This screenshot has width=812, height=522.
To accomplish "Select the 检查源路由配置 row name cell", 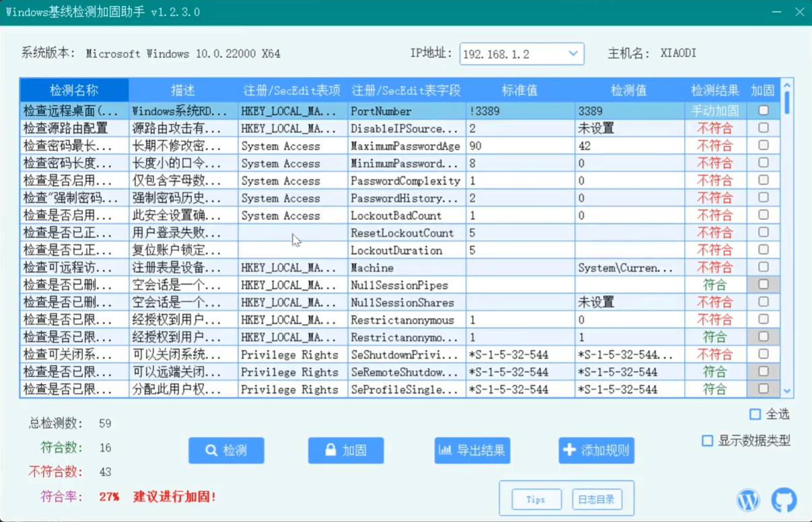I will click(x=74, y=128).
